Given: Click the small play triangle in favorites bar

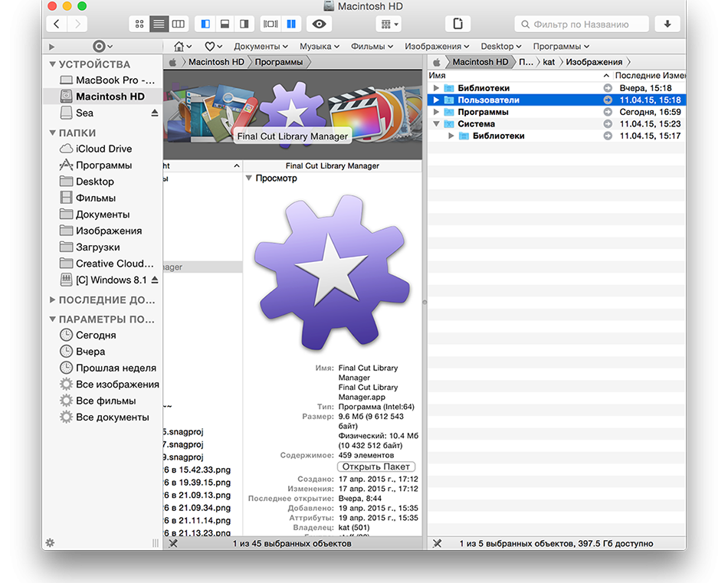Looking at the screenshot, I should point(51,47).
